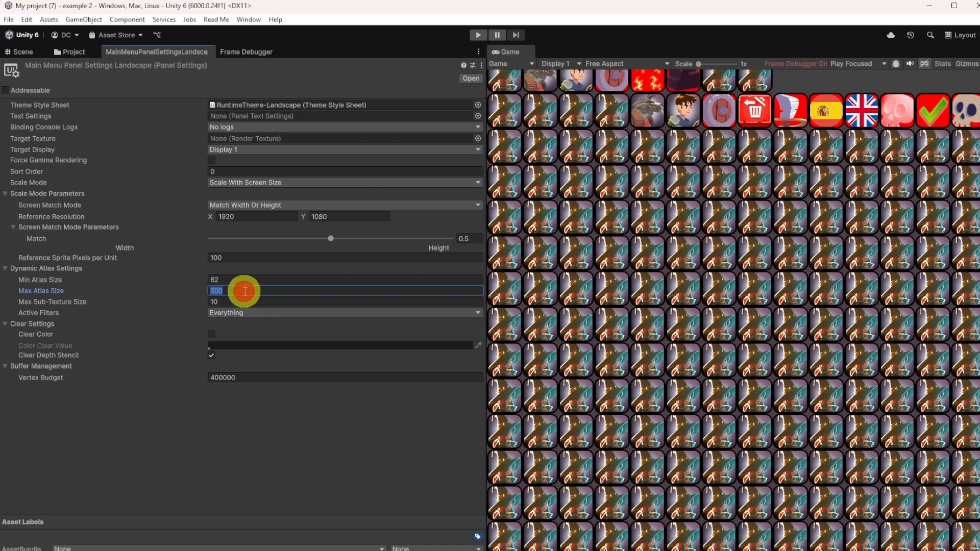Open Unity Cloud services via cloud icon
Image resolution: width=980 pixels, height=551 pixels.
(891, 35)
